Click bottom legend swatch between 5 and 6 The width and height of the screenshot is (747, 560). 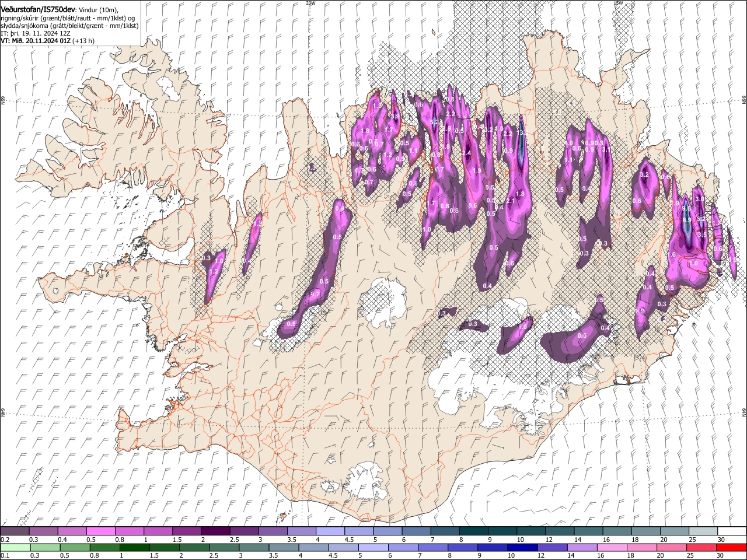(373, 548)
